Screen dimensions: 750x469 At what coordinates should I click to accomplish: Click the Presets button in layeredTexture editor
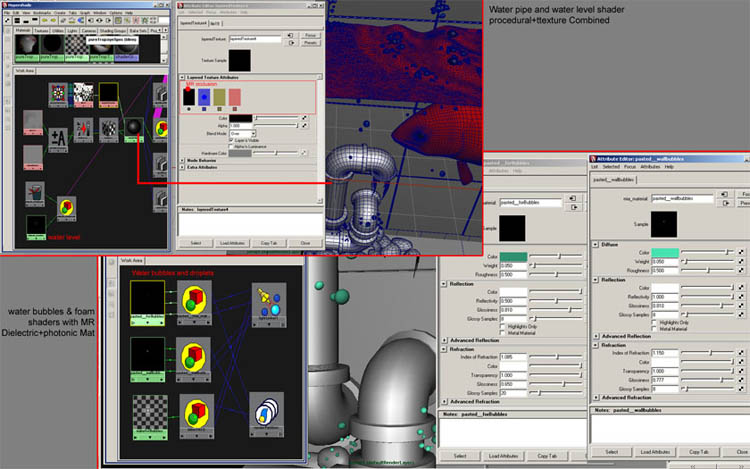click(x=310, y=43)
